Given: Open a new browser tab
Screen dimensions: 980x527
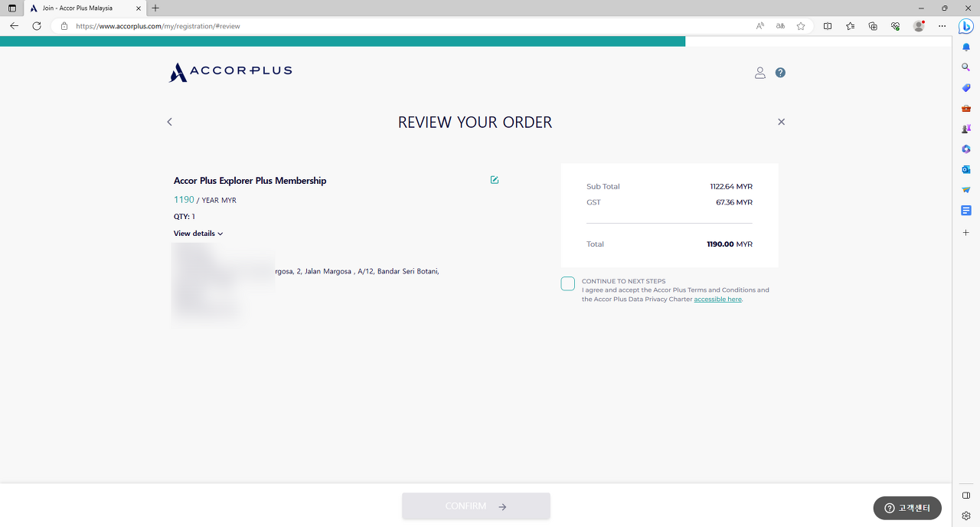Looking at the screenshot, I should (156, 8).
